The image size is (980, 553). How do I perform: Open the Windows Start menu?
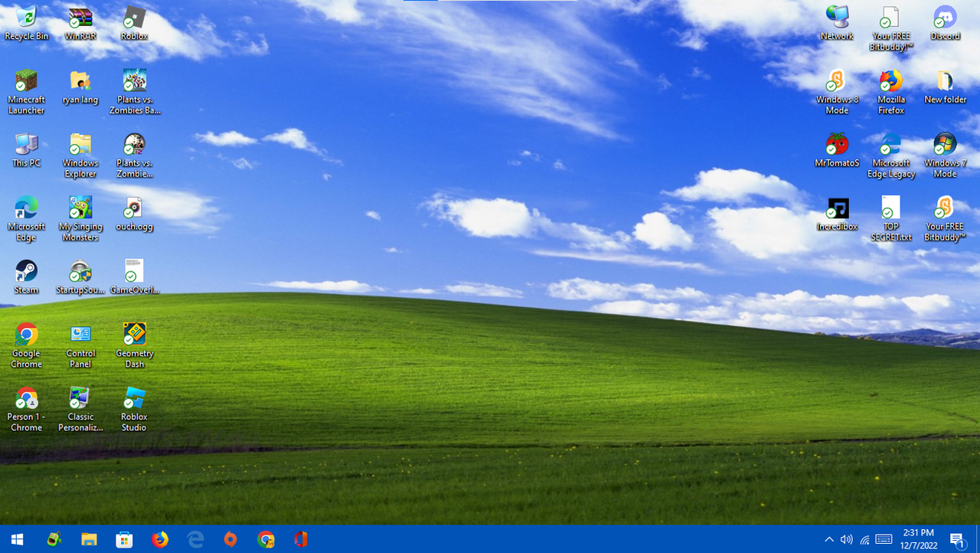pos(17,539)
